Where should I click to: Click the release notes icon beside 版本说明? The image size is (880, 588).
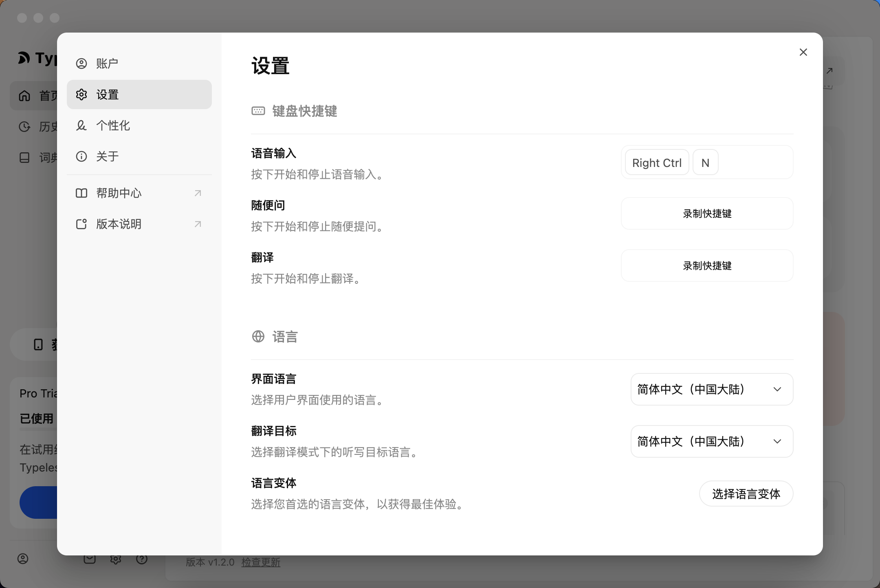point(81,224)
